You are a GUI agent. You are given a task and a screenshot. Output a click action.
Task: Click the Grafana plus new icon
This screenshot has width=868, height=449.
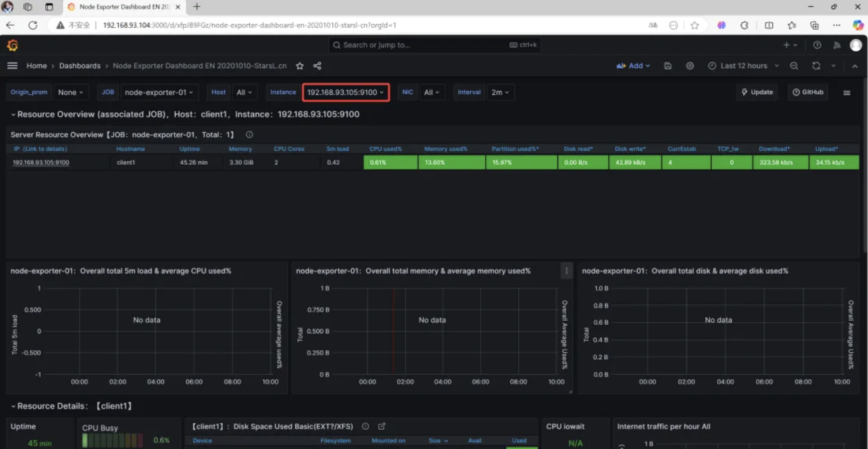tap(790, 45)
